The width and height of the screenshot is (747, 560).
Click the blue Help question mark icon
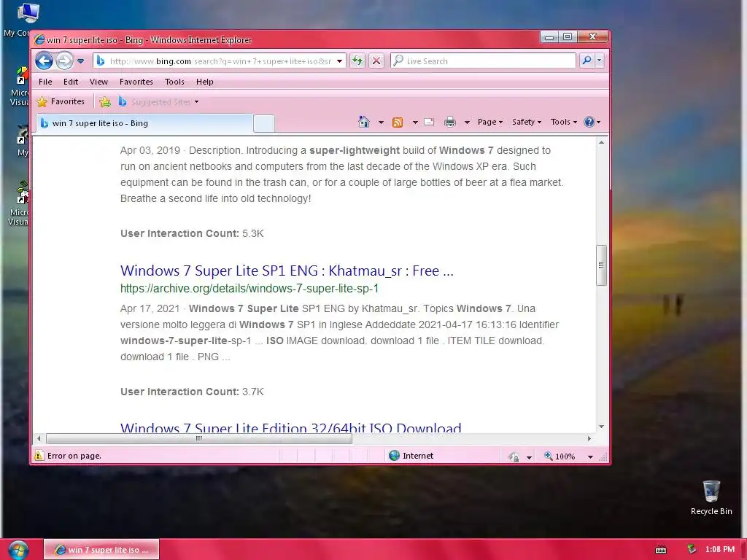point(589,122)
